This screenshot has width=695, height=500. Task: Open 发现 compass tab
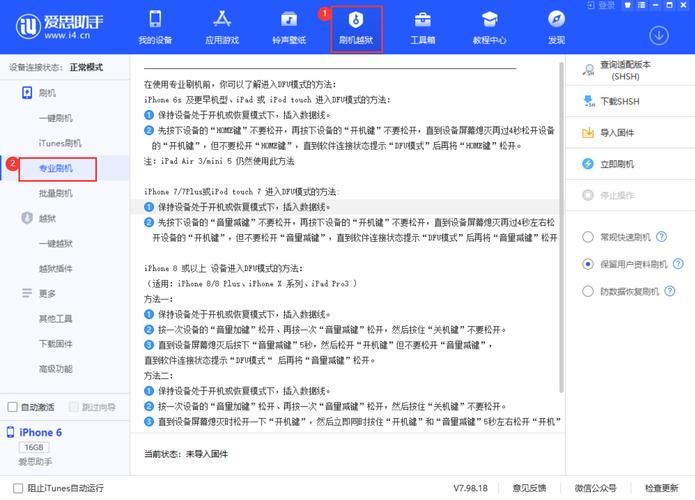556,28
